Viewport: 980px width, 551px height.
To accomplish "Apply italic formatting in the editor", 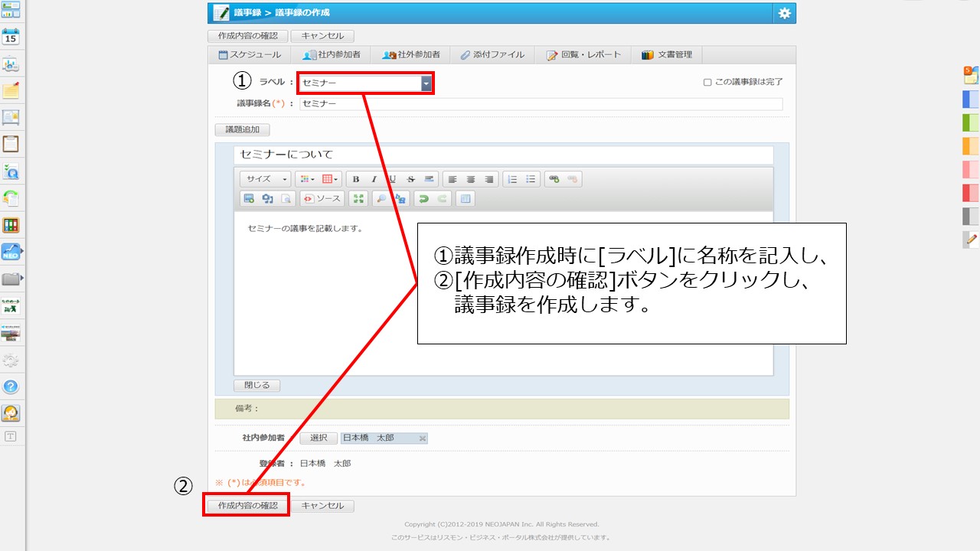I will pyautogui.click(x=374, y=179).
